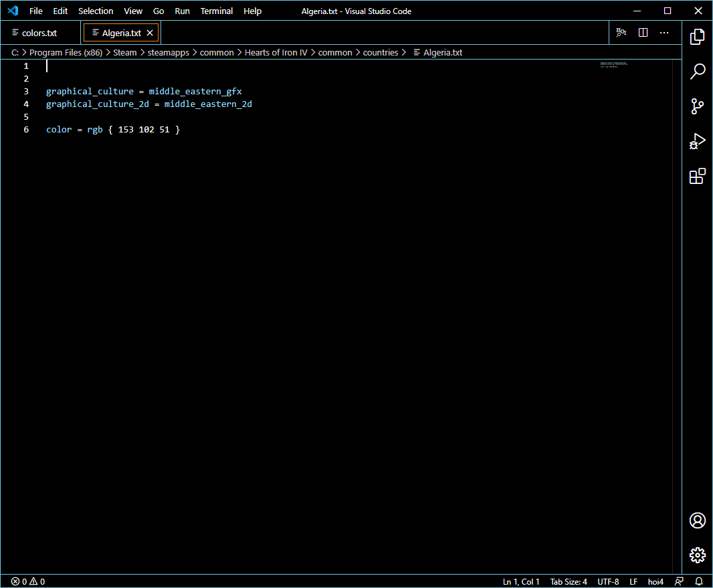Expand the countries breadcrumb
713x588 pixels.
click(381, 53)
